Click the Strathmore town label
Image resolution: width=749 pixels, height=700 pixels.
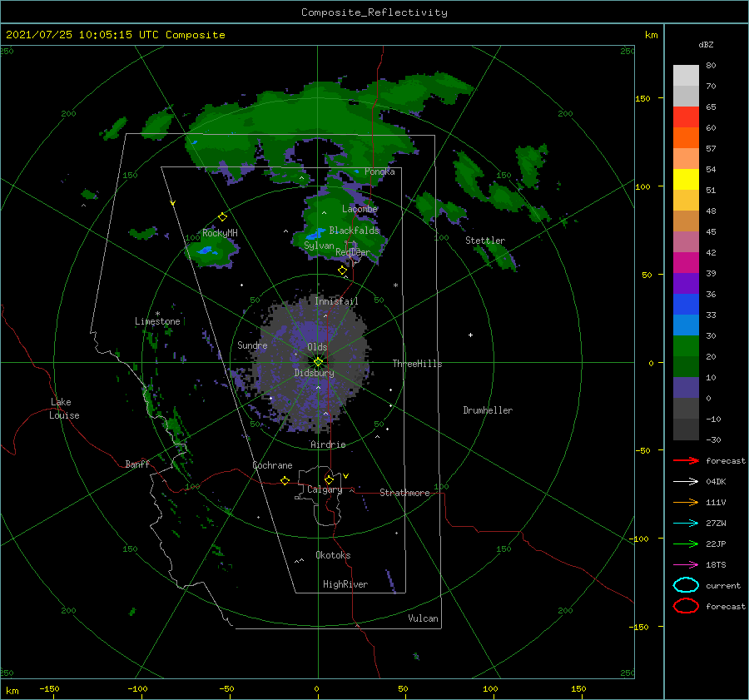coord(404,493)
